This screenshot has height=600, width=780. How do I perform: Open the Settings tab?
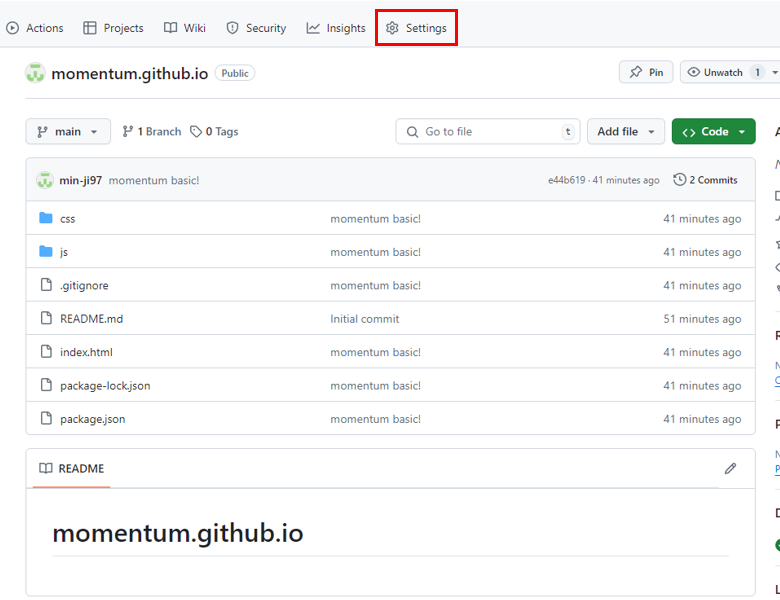[x=416, y=28]
